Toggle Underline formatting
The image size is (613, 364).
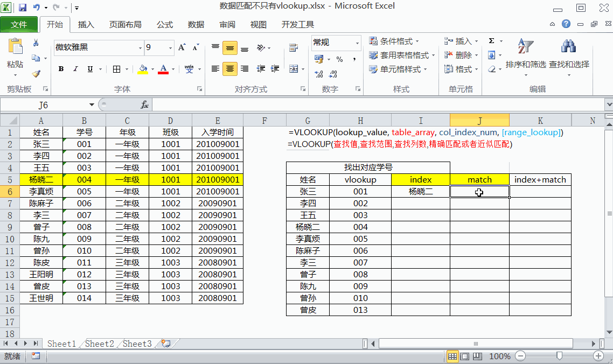90,69
